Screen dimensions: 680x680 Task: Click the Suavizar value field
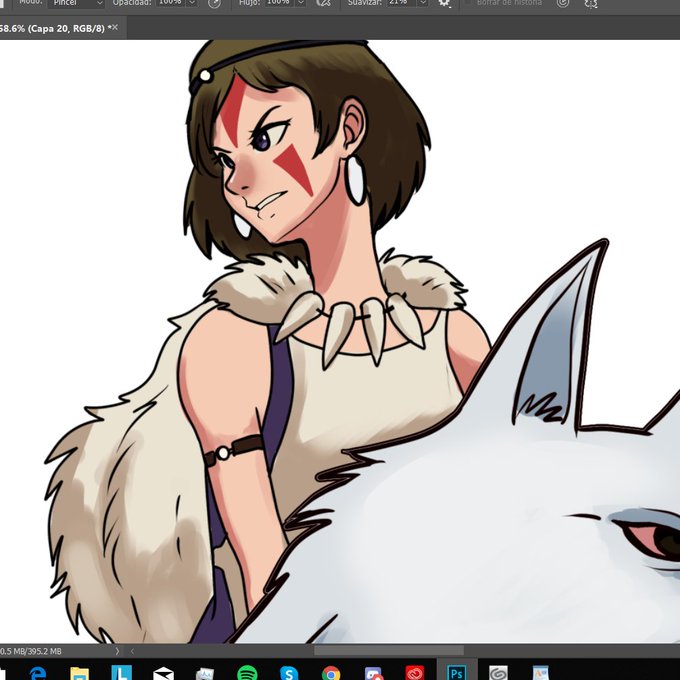399,3
